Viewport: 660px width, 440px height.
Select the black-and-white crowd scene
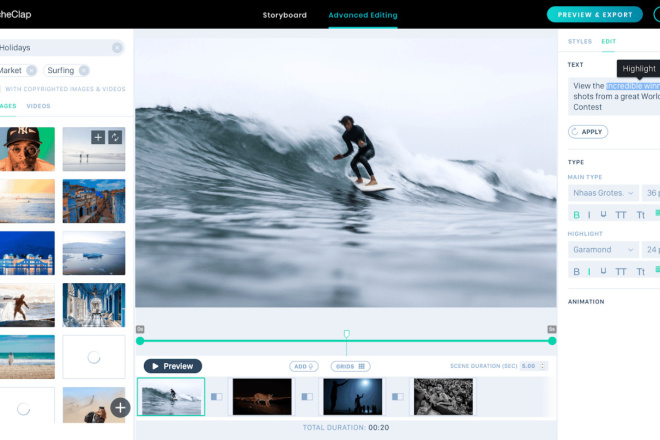coord(443,397)
